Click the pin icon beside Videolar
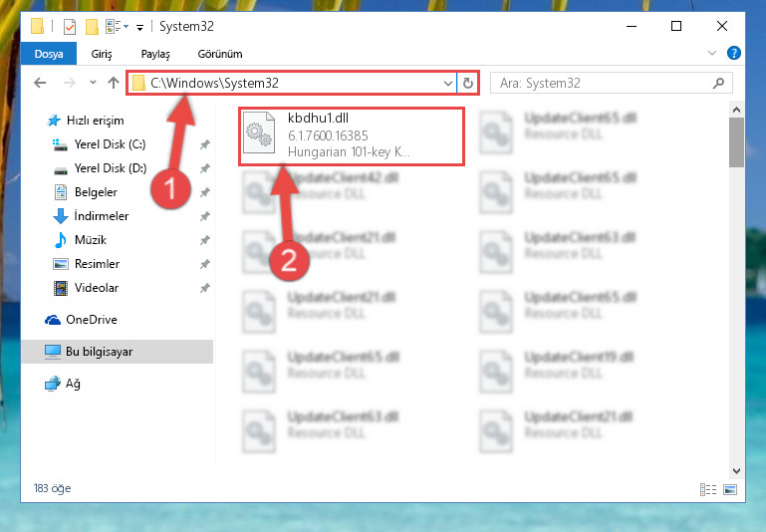766x532 pixels. click(204, 288)
